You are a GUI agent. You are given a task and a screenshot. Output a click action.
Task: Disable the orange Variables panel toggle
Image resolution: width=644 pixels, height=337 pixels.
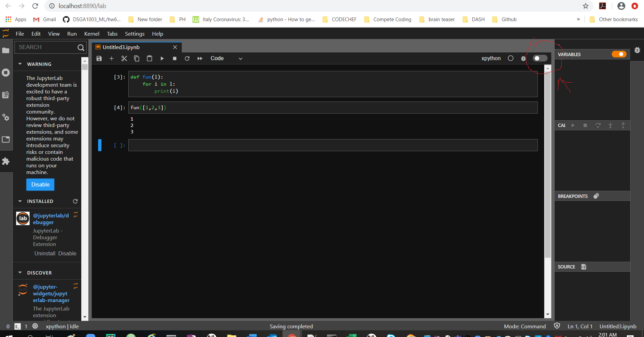(x=618, y=54)
